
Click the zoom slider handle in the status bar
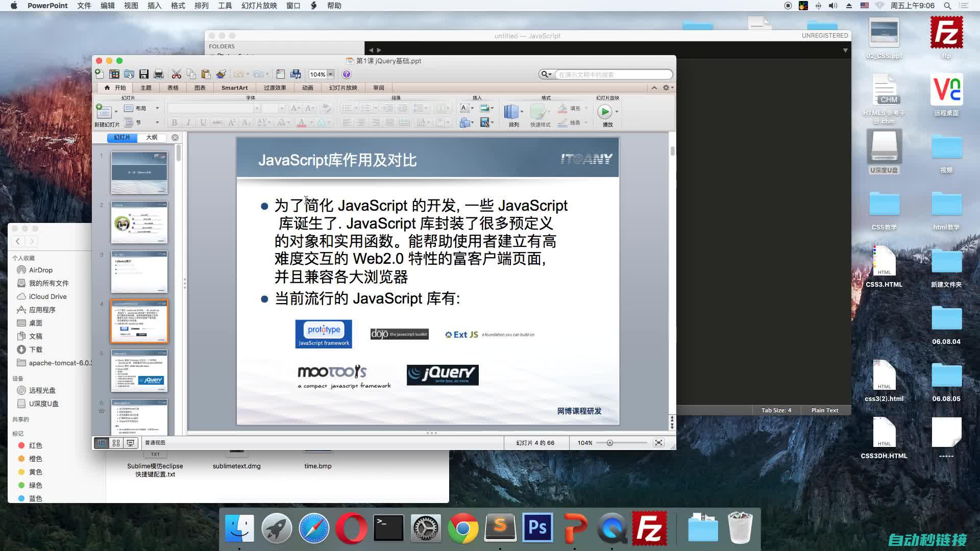point(609,443)
